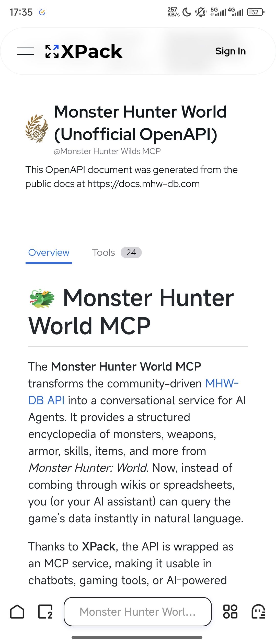276x644 pixels.
Task: Open the hamburger navigation menu
Action: click(26, 51)
